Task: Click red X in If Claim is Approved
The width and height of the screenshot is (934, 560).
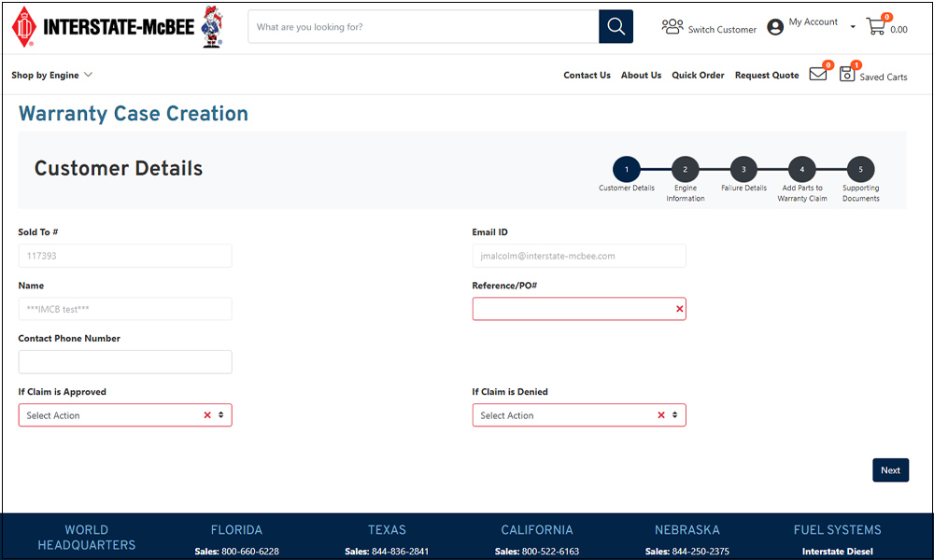Action: (207, 415)
